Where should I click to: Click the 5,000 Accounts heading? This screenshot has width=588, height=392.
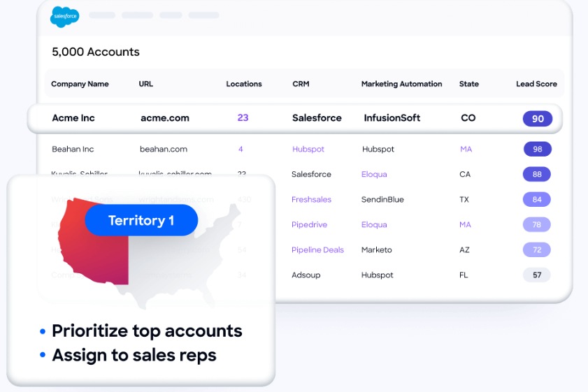96,52
